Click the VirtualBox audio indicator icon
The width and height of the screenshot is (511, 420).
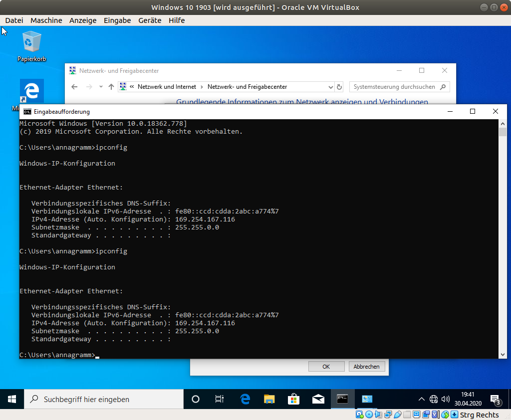[378, 415]
